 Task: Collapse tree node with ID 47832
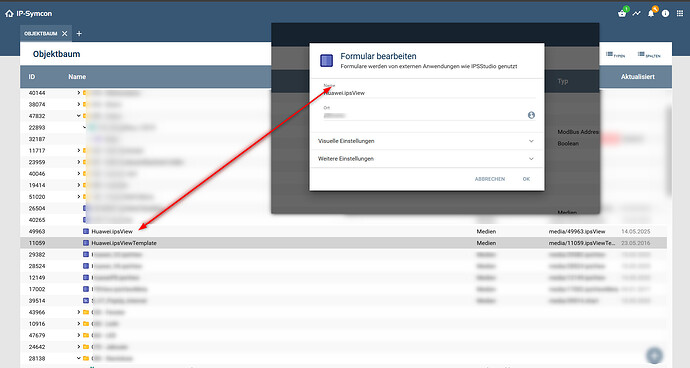tap(79, 116)
